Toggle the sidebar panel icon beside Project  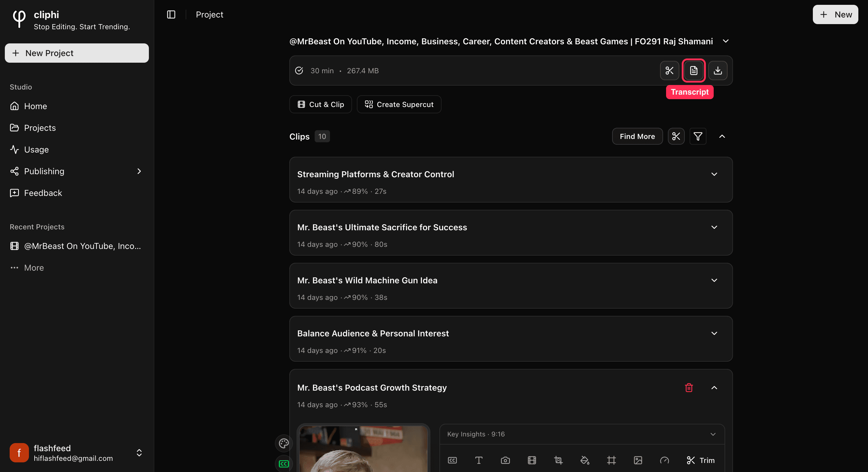tap(171, 14)
